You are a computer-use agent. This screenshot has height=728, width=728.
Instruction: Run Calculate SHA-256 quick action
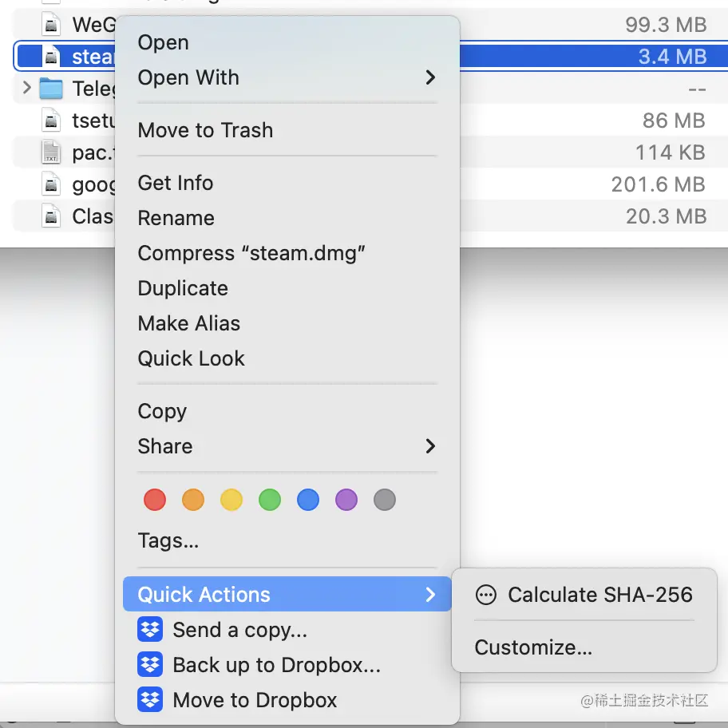(599, 595)
